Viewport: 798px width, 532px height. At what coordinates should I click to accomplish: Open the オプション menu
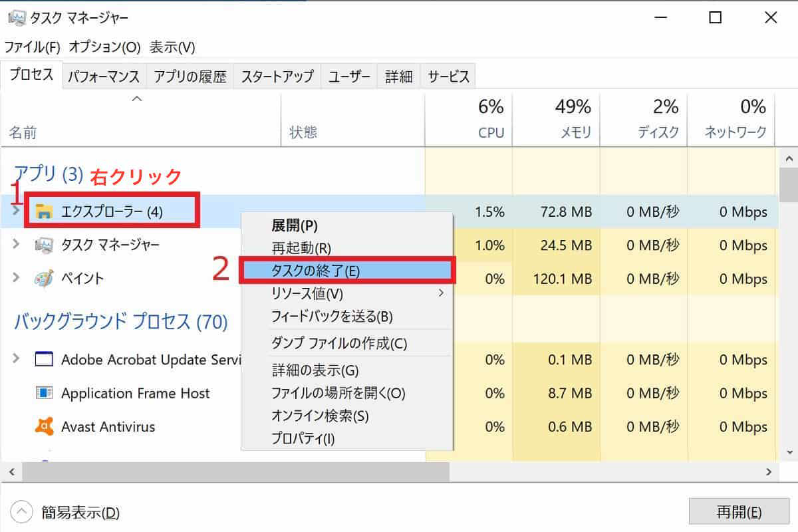(x=105, y=47)
